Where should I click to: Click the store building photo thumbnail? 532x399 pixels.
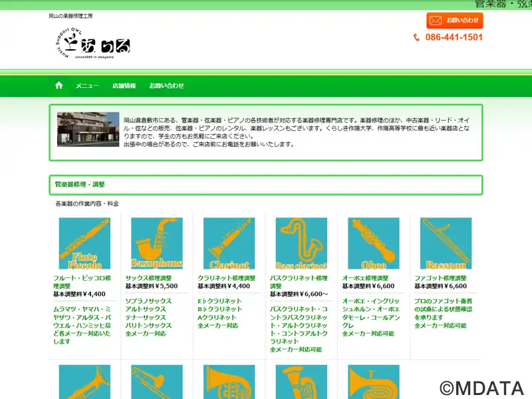[x=88, y=128]
